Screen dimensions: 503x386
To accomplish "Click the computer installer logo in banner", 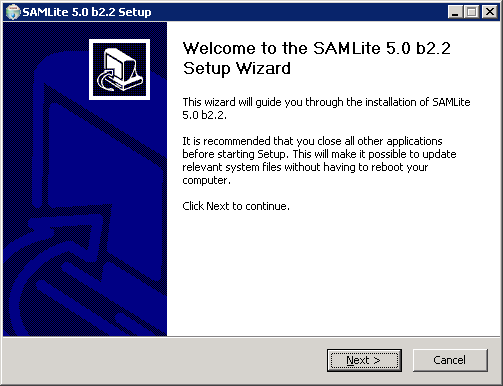I will 119,69.
